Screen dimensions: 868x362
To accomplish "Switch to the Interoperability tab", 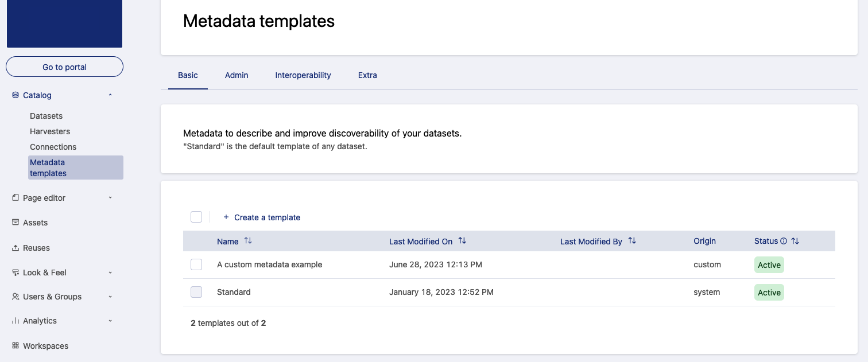I will (x=303, y=75).
